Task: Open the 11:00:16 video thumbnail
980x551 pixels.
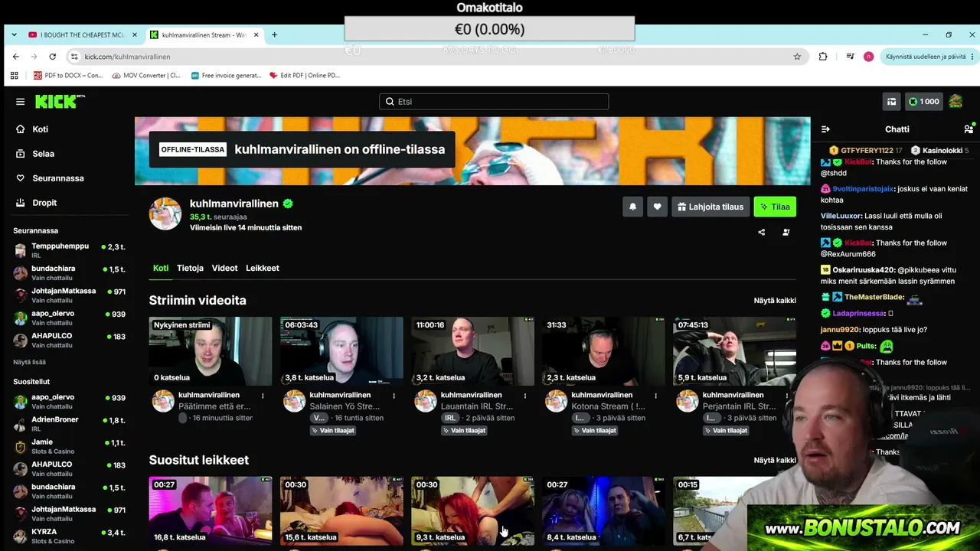Action: coord(472,351)
